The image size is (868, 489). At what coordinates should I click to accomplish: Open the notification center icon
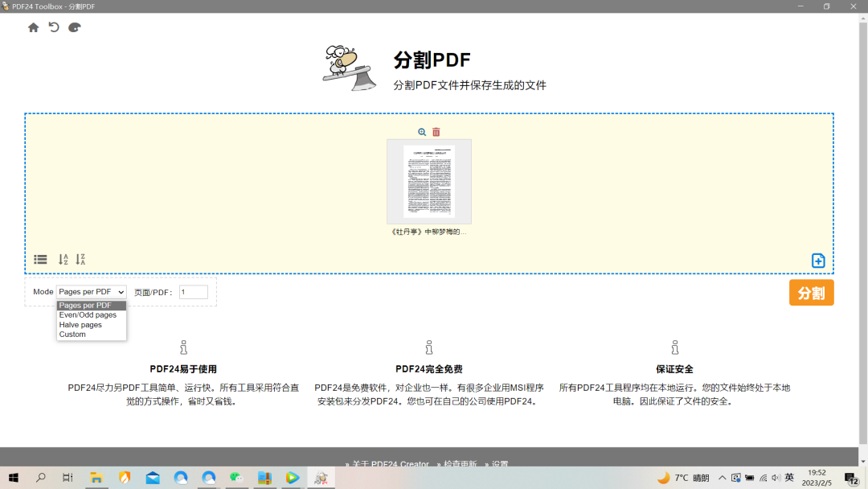tap(851, 478)
